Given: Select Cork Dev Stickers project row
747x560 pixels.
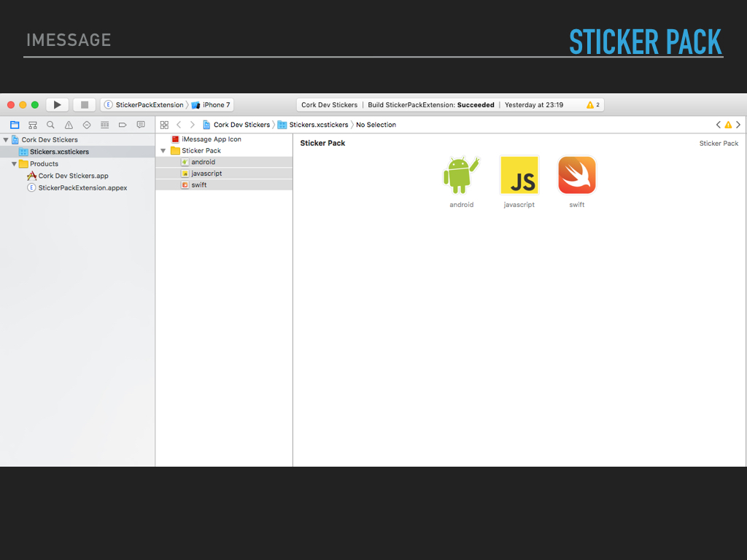Looking at the screenshot, I should tap(77, 139).
